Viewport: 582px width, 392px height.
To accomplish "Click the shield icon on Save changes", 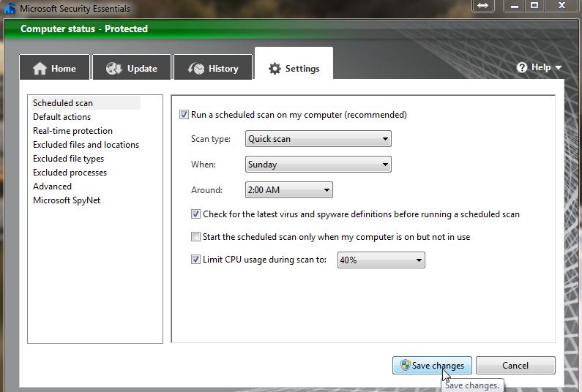I will click(x=406, y=365).
